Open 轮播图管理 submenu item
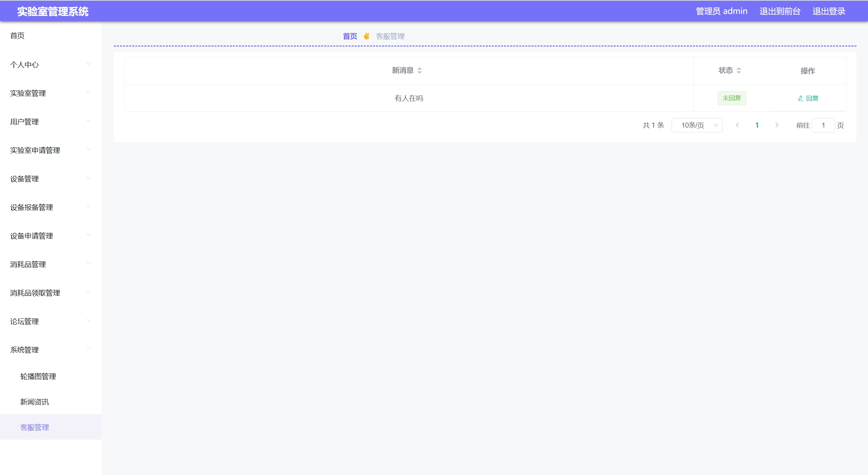Image resolution: width=868 pixels, height=475 pixels. 38,376
